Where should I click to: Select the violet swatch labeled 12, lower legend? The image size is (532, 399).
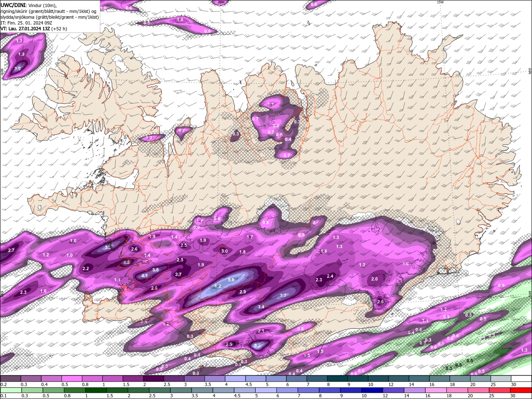tap(393, 390)
